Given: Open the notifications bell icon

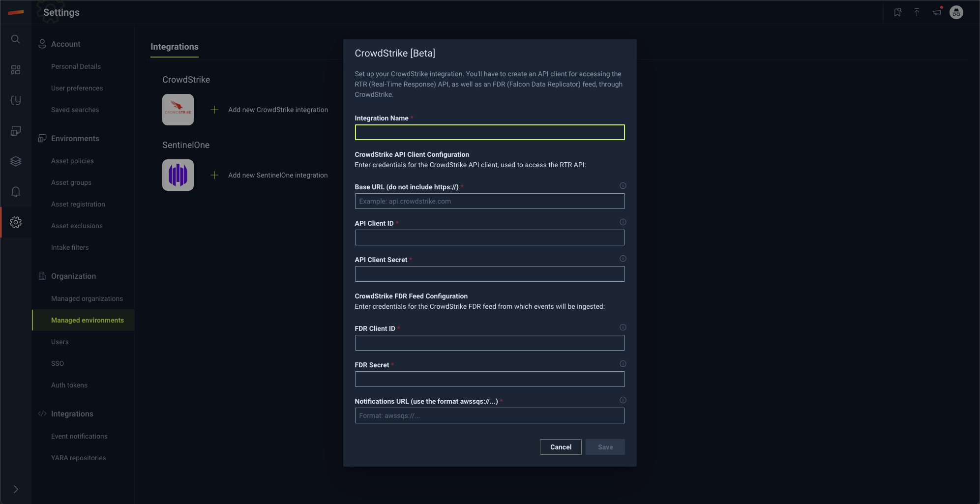Looking at the screenshot, I should tap(16, 192).
